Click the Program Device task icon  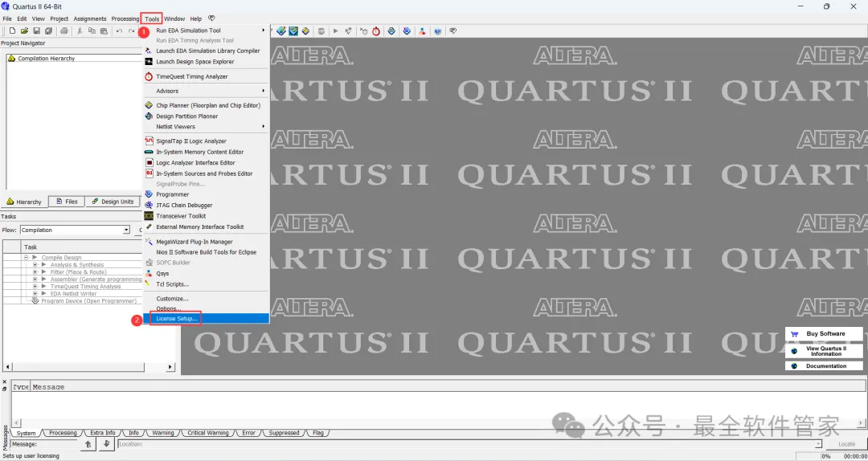pos(35,300)
